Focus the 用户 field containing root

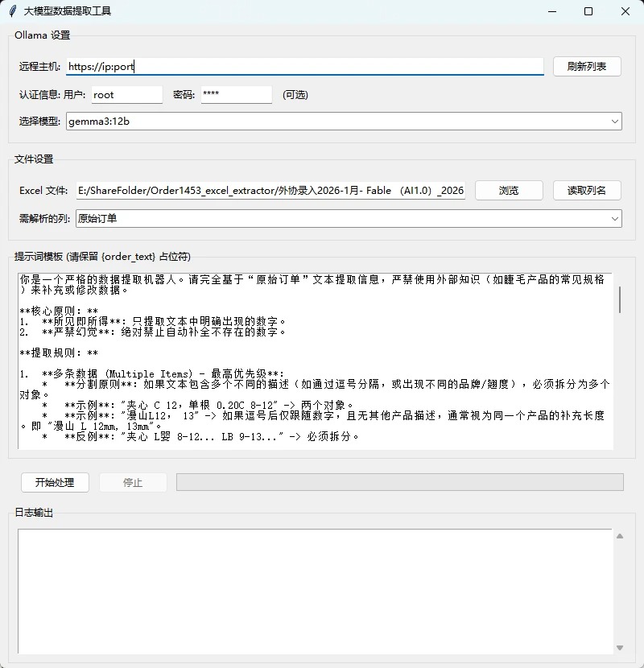click(x=126, y=95)
